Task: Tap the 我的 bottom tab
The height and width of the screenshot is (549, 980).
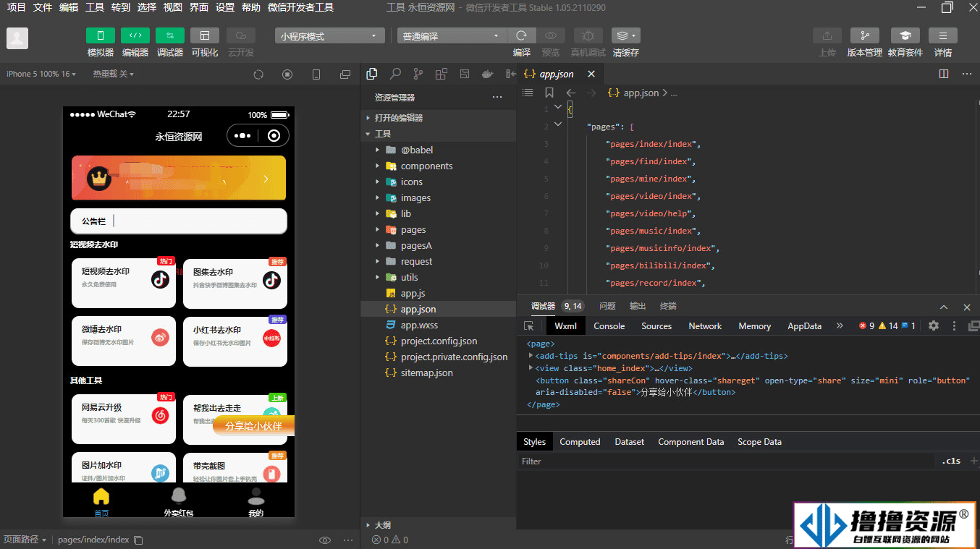Action: pyautogui.click(x=255, y=502)
